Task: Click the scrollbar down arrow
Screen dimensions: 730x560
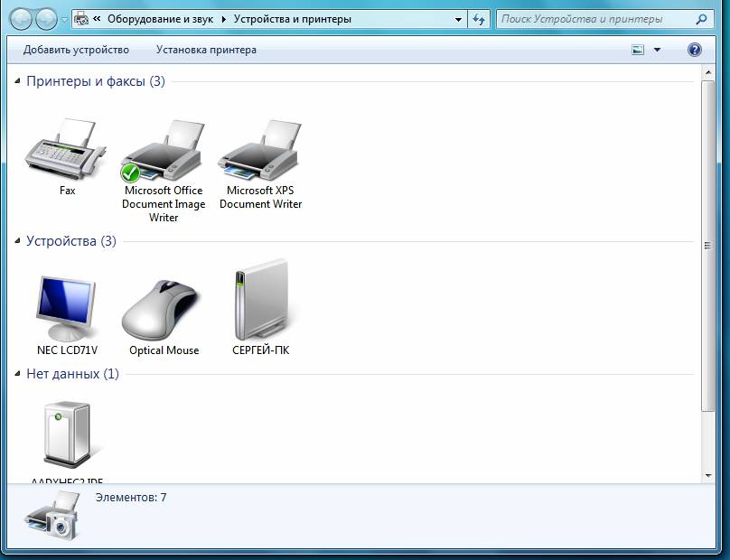Action: pos(708,475)
